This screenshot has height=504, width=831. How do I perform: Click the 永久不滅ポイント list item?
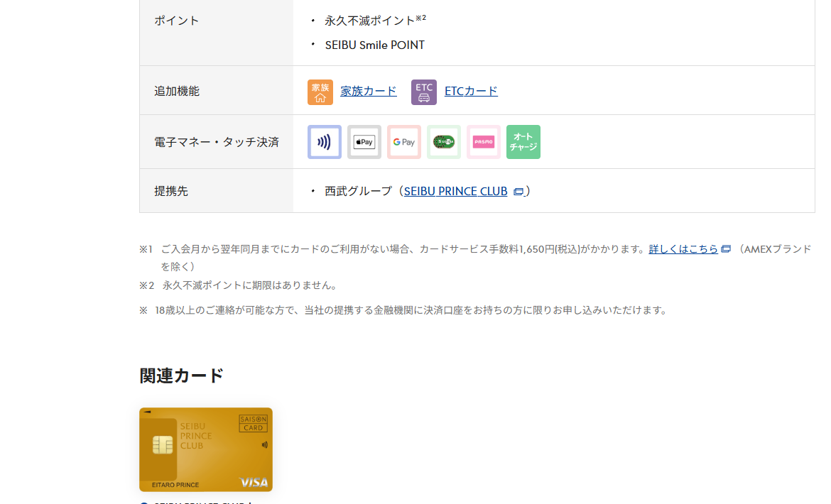375,20
